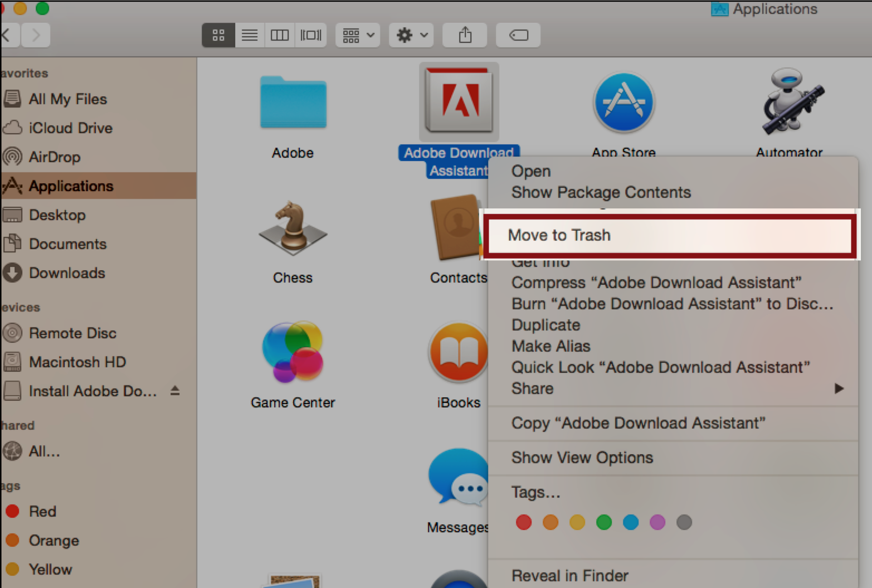This screenshot has width=872, height=588.
Task: Click the Share toolbar icon
Action: point(465,36)
